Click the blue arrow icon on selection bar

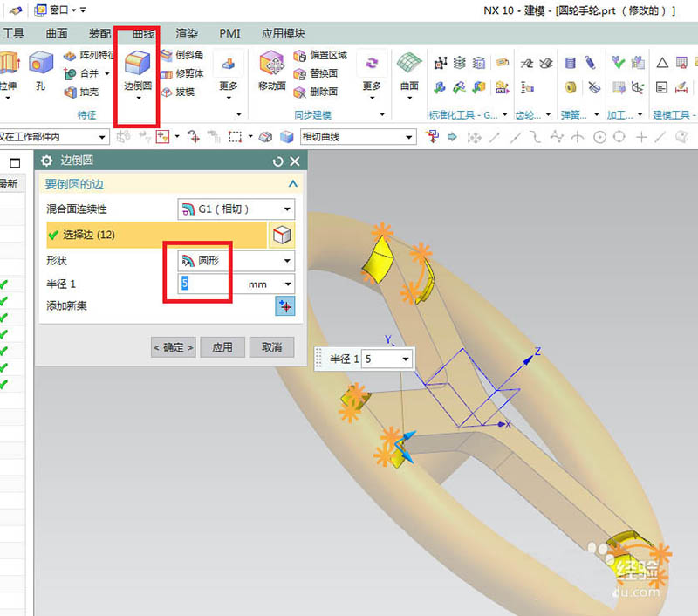452,137
